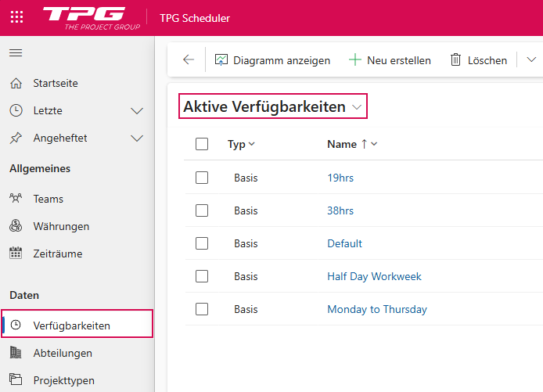Image resolution: width=543 pixels, height=392 pixels.
Task: Expand the Letzte section chevron
Action: (x=137, y=111)
